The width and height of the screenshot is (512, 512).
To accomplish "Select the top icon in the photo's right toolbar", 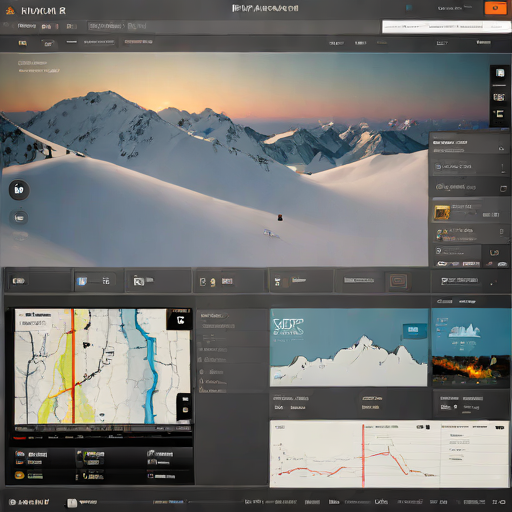I will [x=500, y=73].
